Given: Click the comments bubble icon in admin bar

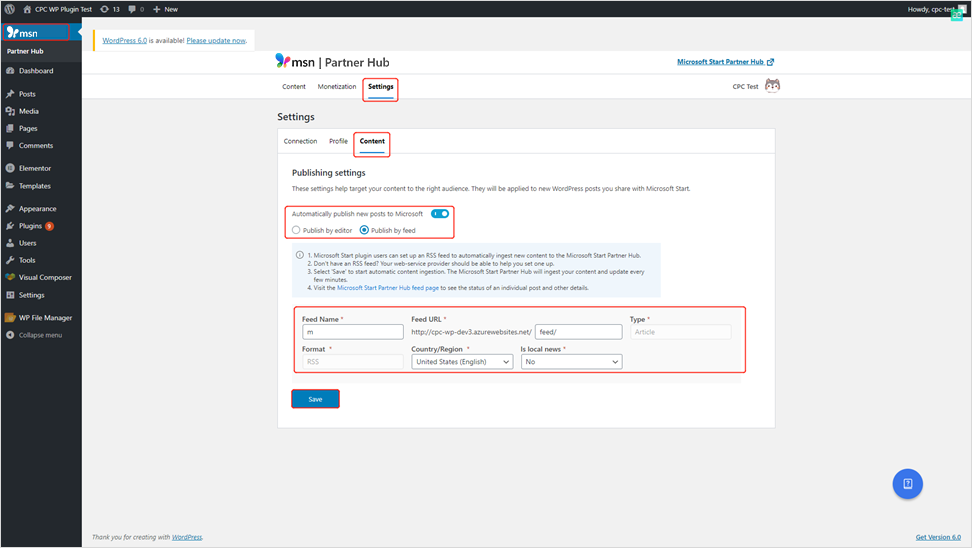Looking at the screenshot, I should 135,9.
